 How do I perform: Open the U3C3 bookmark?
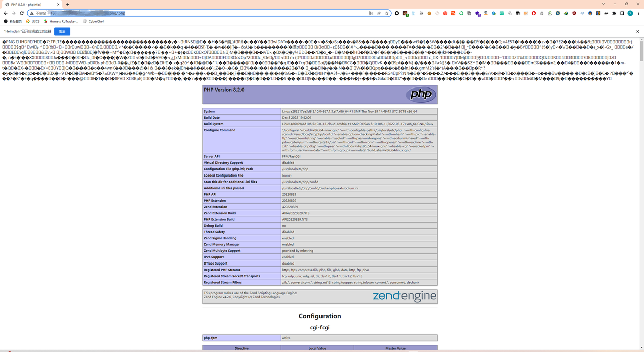33,21
